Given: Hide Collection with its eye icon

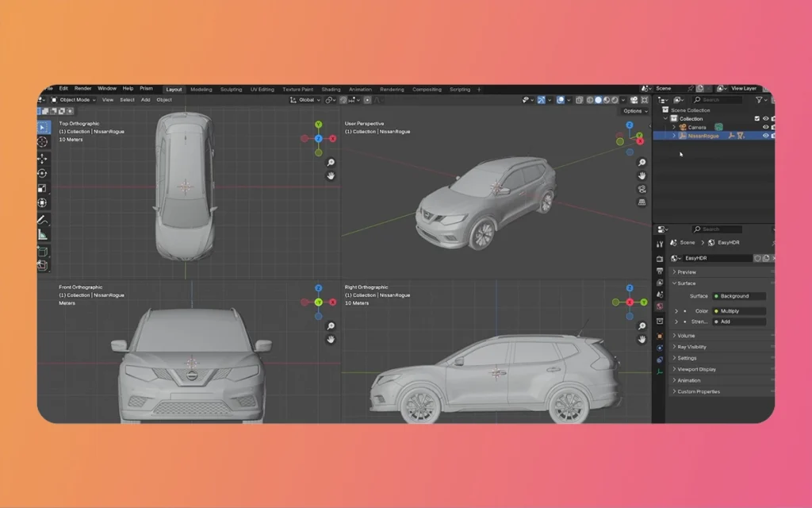Looking at the screenshot, I should click(765, 119).
